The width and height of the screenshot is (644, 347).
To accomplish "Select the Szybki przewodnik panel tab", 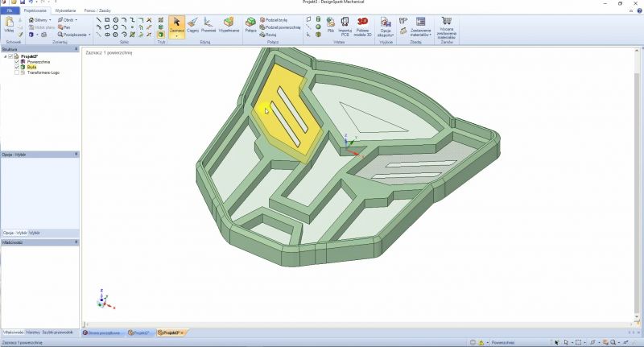I will coord(57,332).
